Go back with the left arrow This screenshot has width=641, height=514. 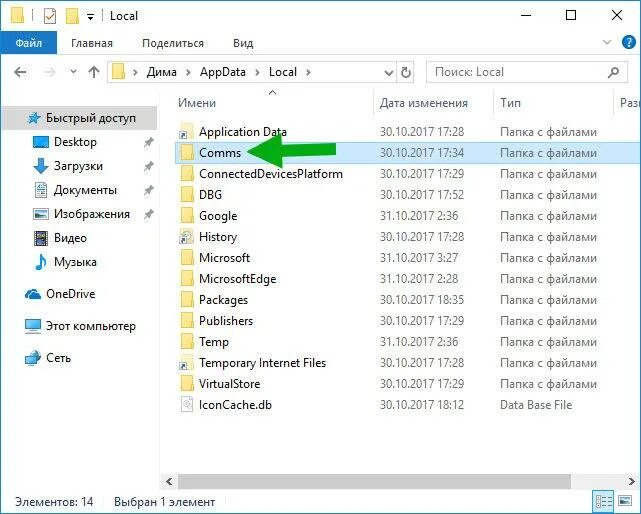coord(20,72)
